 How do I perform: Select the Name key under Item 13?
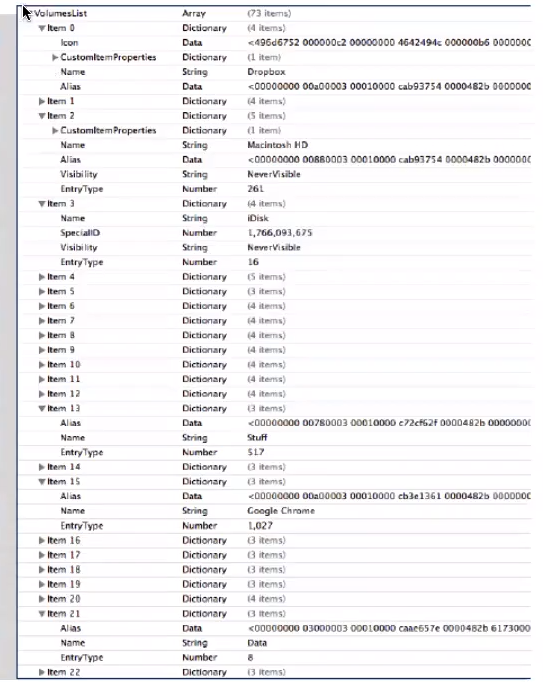[73, 438]
